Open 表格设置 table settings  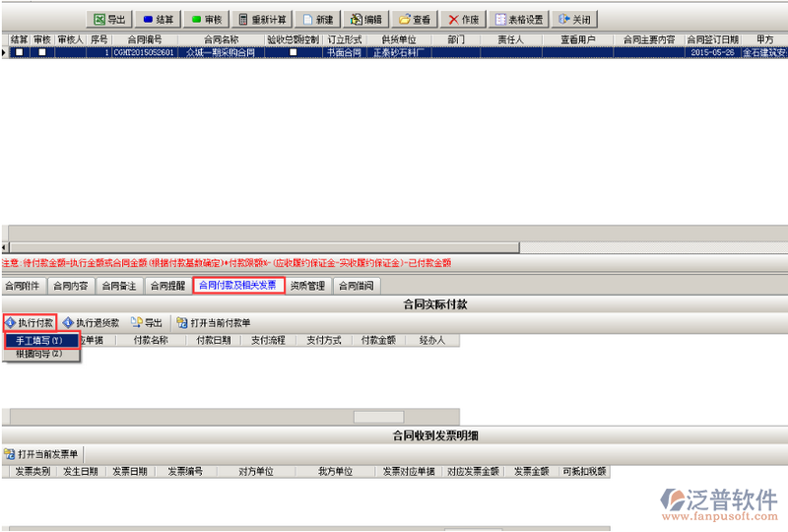click(518, 19)
